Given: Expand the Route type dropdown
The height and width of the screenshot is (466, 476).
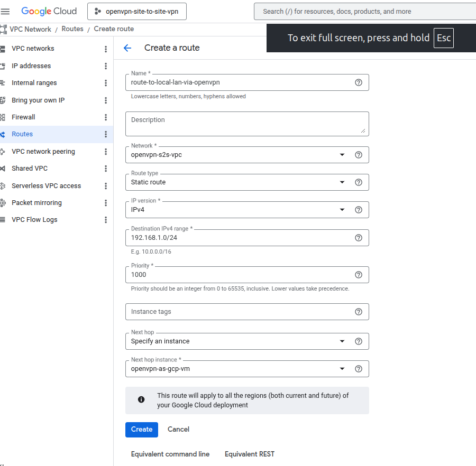Looking at the screenshot, I should [x=342, y=182].
